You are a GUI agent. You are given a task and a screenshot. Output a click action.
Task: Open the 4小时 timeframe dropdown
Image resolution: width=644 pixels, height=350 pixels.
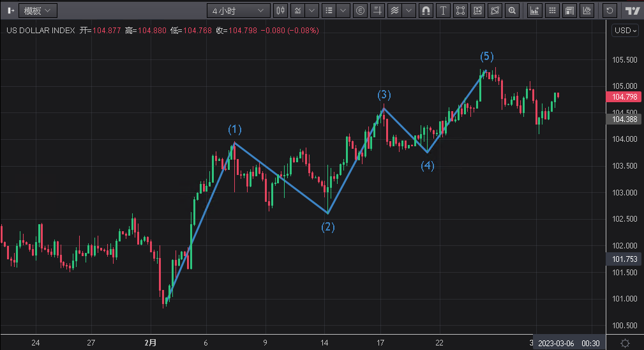[x=238, y=11]
